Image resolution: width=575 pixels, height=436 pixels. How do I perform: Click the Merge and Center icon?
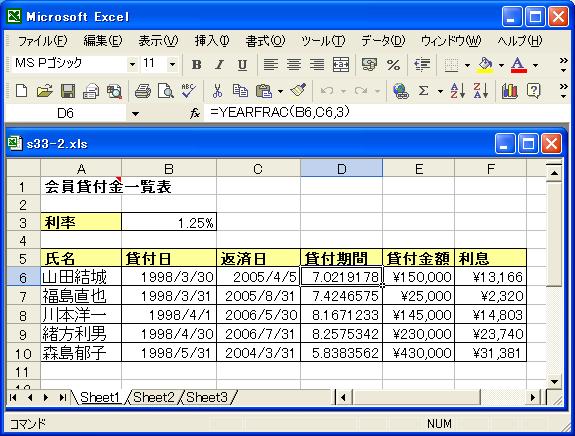(341, 65)
